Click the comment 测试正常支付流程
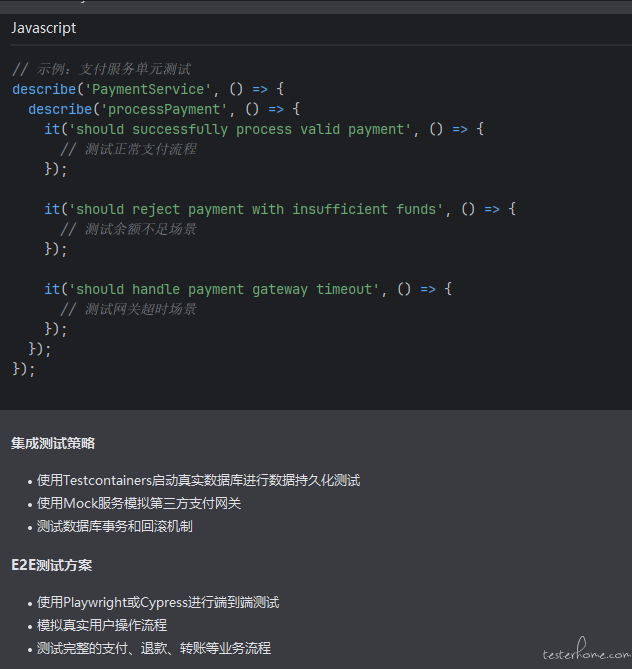Screen dimensions: 632x669 pos(128,149)
